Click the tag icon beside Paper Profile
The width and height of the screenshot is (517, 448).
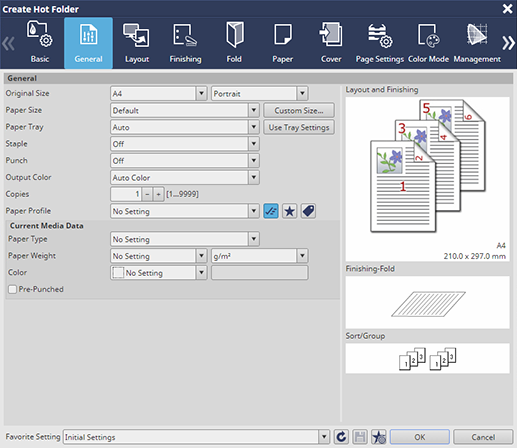pyautogui.click(x=308, y=211)
